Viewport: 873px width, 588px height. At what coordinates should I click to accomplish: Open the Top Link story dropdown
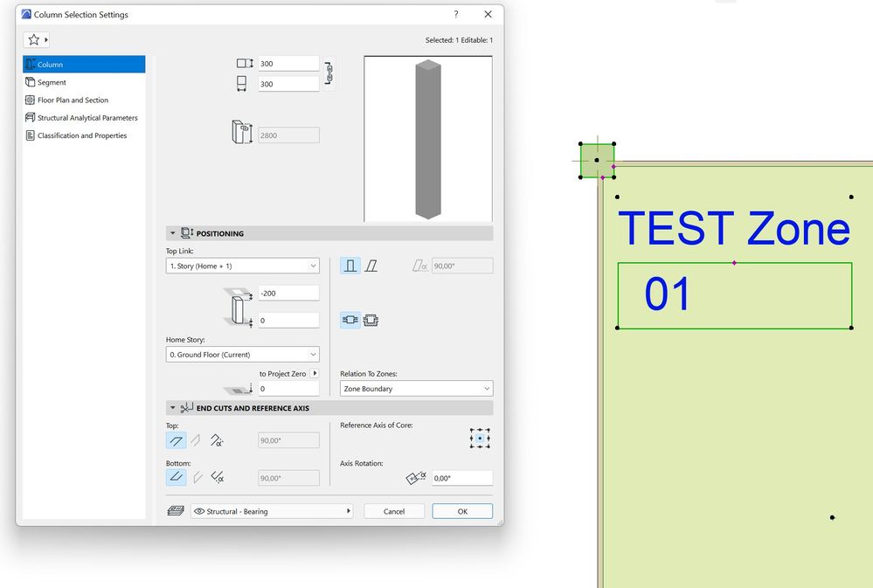click(x=243, y=266)
